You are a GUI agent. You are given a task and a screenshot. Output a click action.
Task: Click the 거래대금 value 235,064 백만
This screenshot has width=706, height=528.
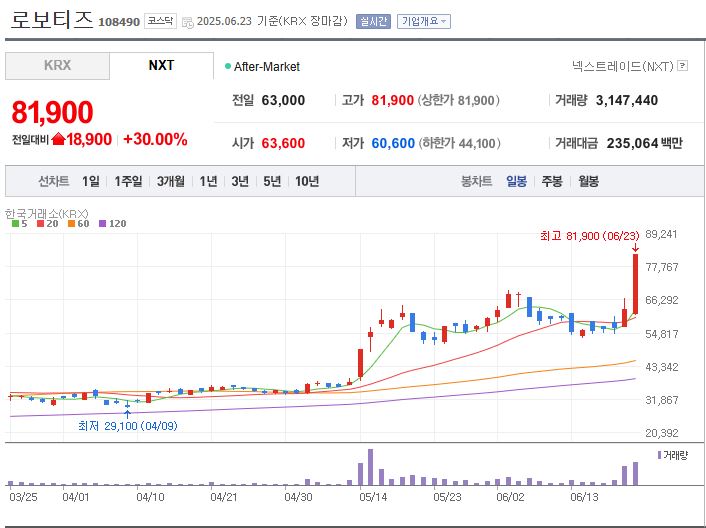coord(644,143)
